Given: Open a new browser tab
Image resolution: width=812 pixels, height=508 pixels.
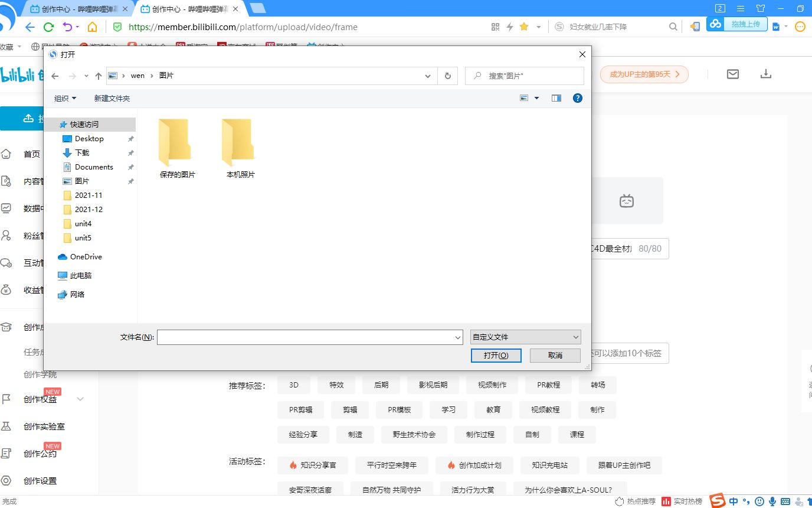Looking at the screenshot, I should click(x=258, y=8).
